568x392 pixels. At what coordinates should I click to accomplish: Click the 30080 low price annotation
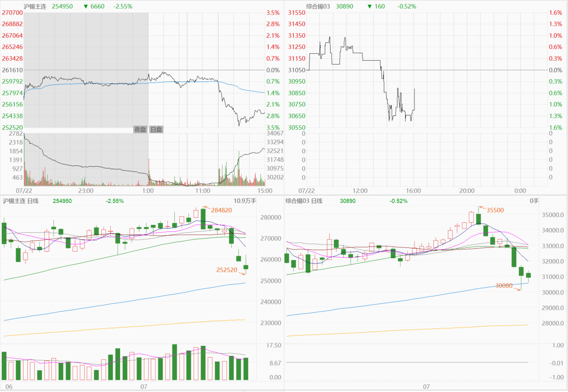point(504,286)
